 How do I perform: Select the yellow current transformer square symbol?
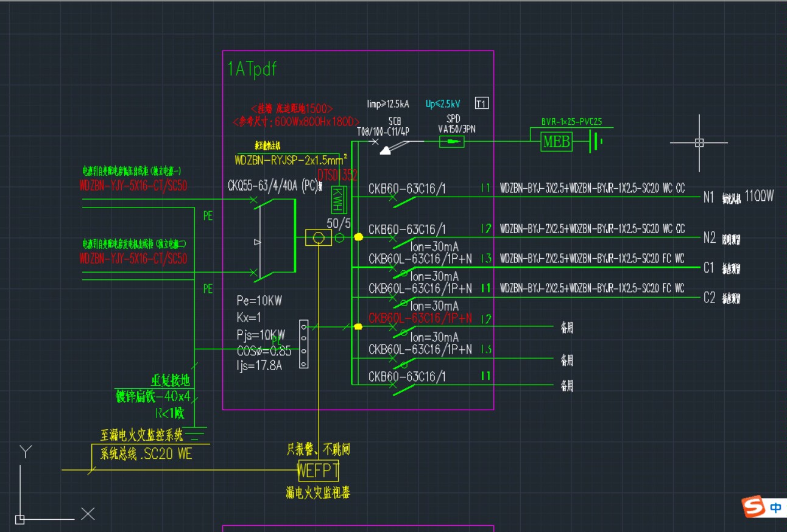point(318,238)
